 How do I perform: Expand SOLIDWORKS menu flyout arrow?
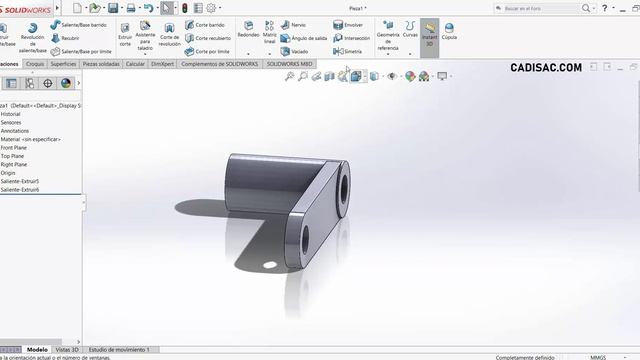click(57, 8)
